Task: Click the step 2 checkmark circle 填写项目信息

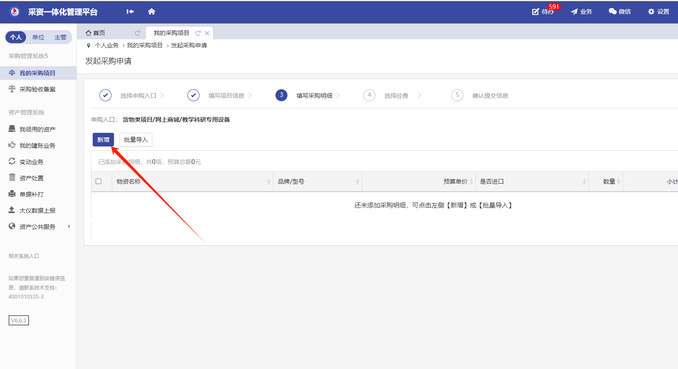Action: coord(193,95)
